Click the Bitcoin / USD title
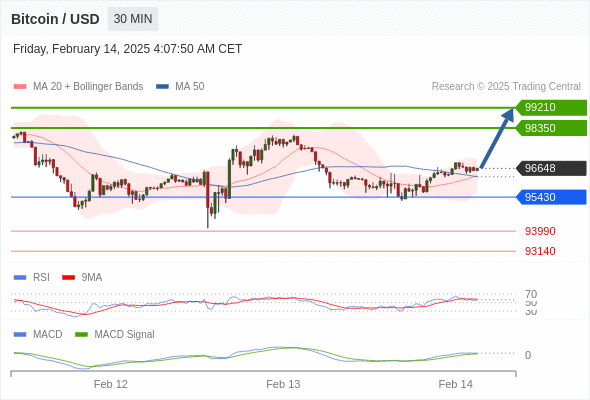590x400 pixels. click(x=55, y=19)
